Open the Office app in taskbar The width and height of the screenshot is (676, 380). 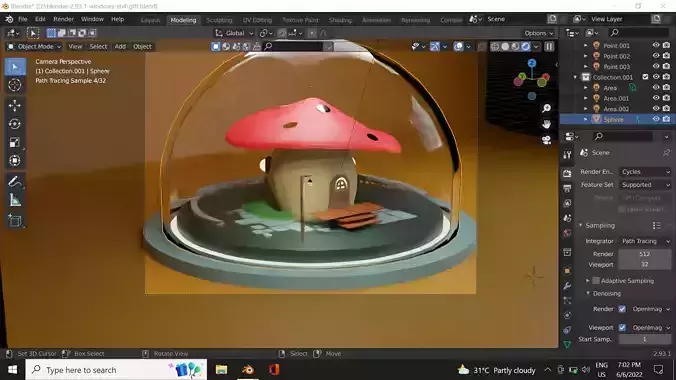(274, 370)
